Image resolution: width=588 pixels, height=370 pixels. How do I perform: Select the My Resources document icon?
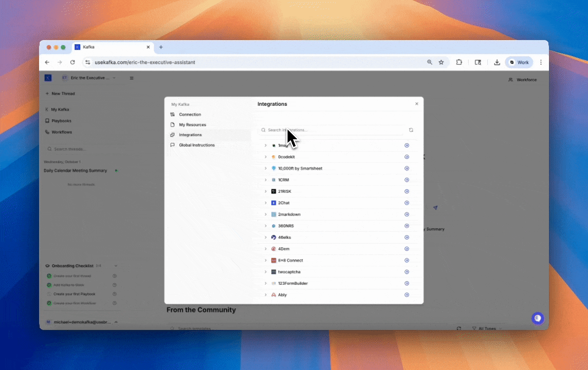pyautogui.click(x=173, y=124)
